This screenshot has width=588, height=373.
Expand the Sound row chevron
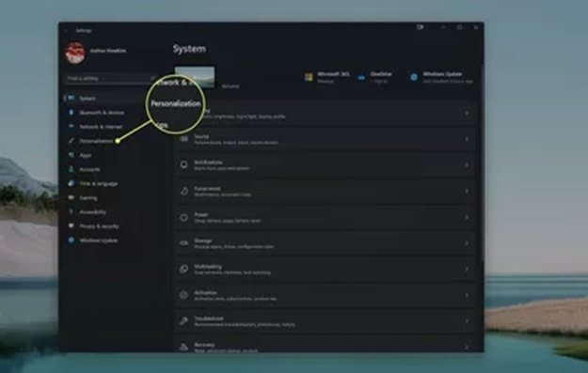pyautogui.click(x=467, y=139)
